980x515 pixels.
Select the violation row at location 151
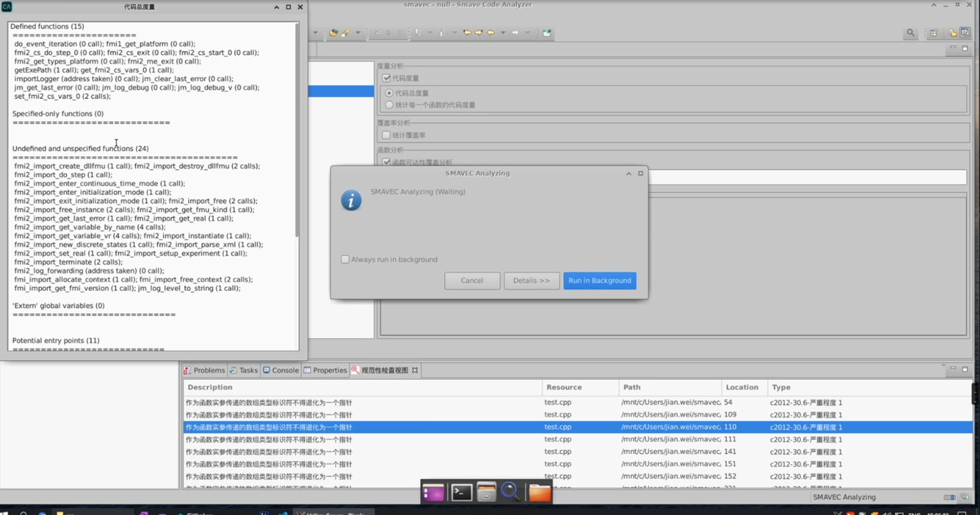577,464
